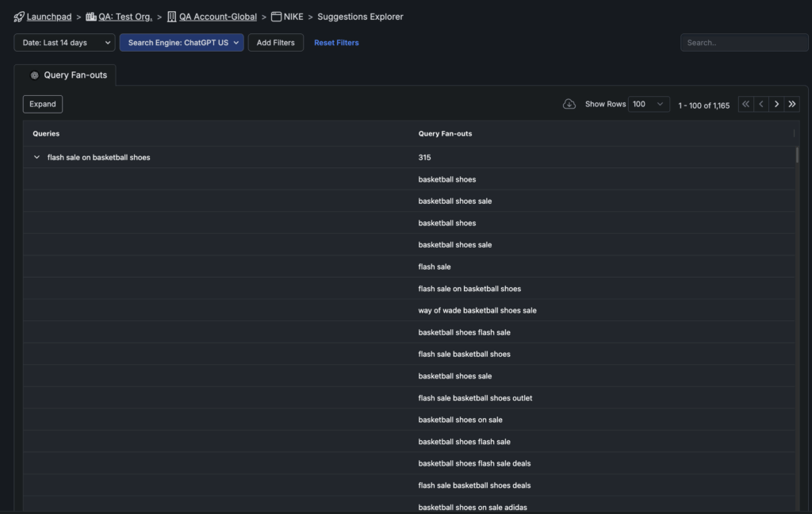Image resolution: width=812 pixels, height=514 pixels.
Task: Jump to the first page of results
Action: (x=745, y=104)
